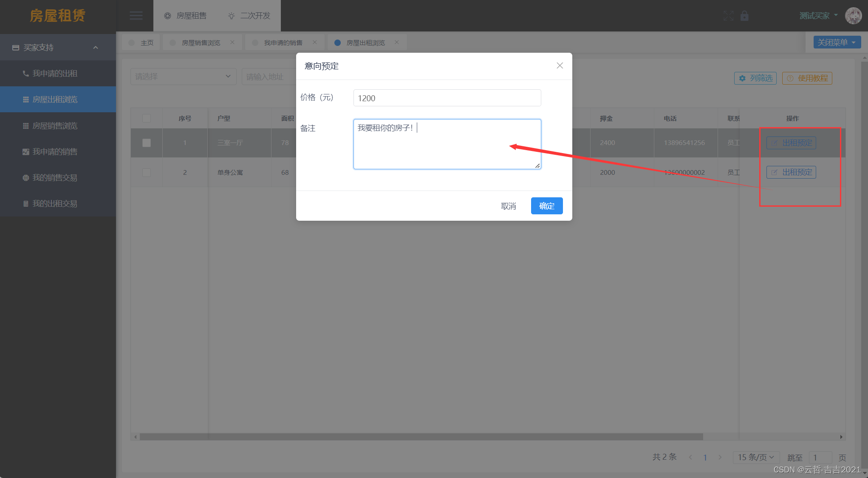Toggle the table header select-all checkbox
868x478 pixels.
(x=147, y=118)
